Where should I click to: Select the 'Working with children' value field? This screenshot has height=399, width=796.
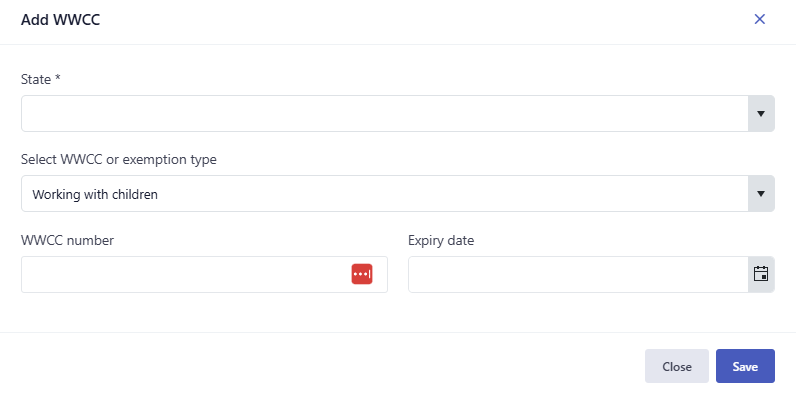tap(385, 194)
